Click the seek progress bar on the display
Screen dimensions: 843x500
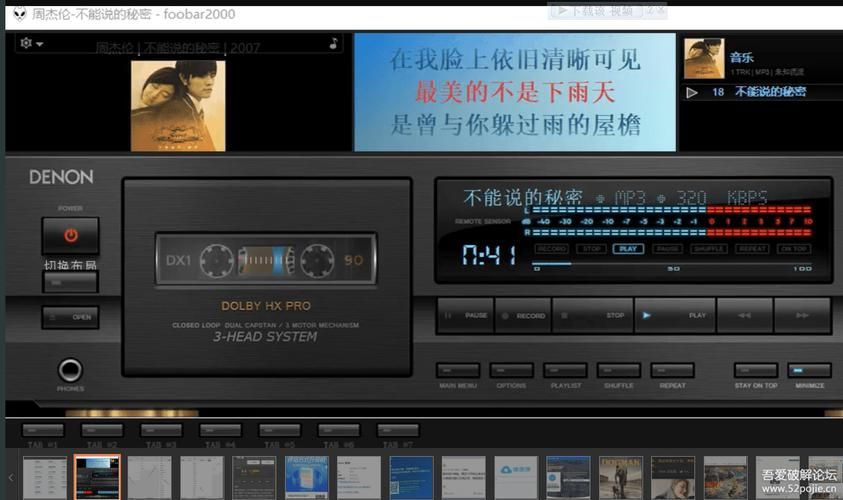click(672, 263)
